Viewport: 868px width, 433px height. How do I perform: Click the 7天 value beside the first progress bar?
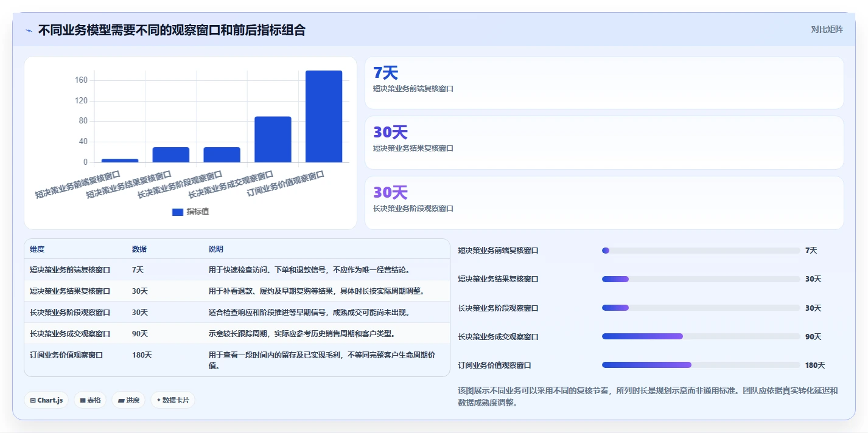[x=811, y=251]
